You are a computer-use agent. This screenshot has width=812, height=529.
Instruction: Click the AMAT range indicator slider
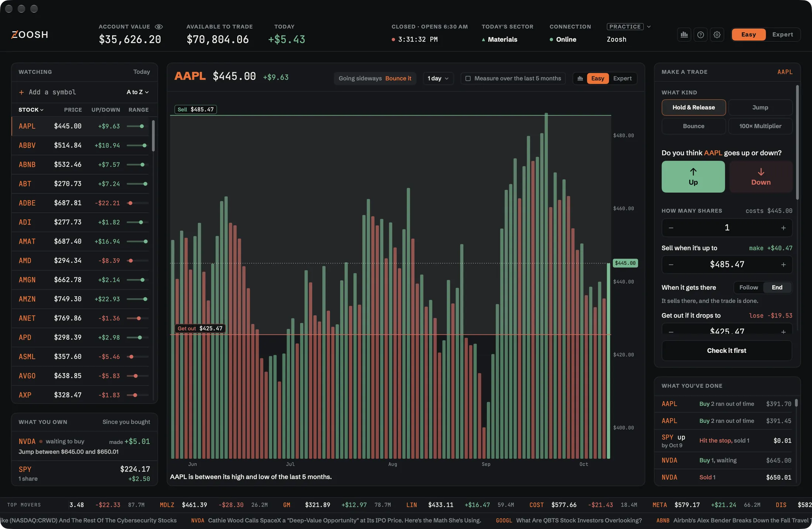(137, 241)
